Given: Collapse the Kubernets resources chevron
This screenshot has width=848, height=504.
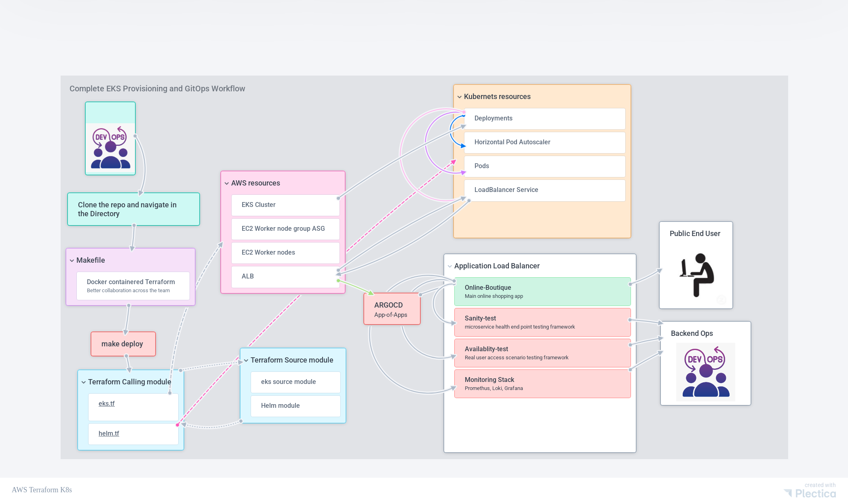Looking at the screenshot, I should [460, 97].
